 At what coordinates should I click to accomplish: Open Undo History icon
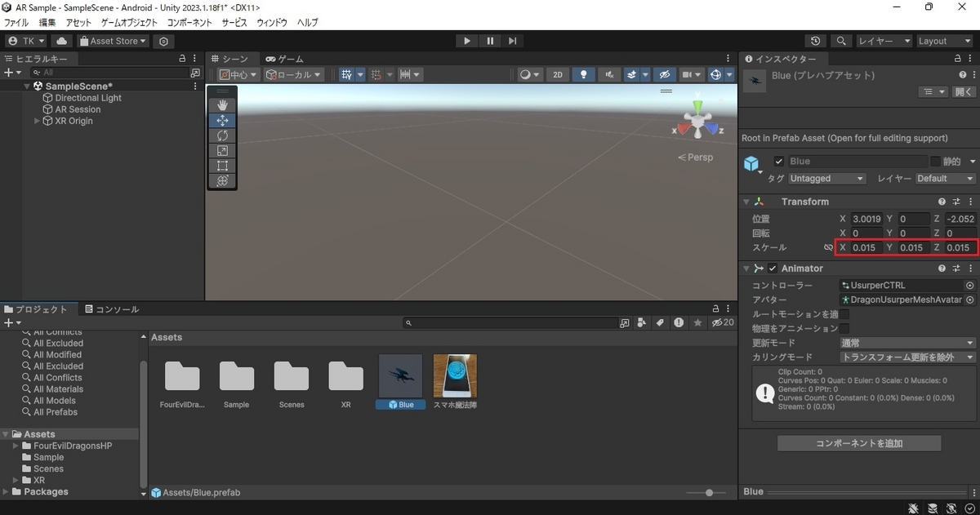tap(816, 41)
